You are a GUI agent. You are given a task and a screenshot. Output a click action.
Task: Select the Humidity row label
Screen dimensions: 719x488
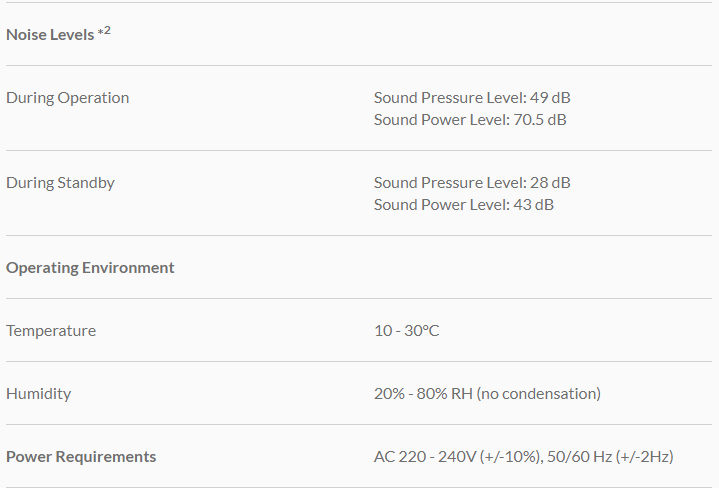click(38, 394)
